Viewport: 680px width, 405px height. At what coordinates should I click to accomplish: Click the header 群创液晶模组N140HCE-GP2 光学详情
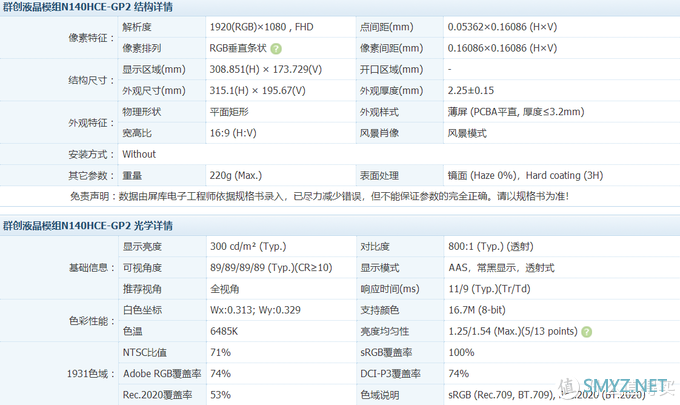point(88,225)
